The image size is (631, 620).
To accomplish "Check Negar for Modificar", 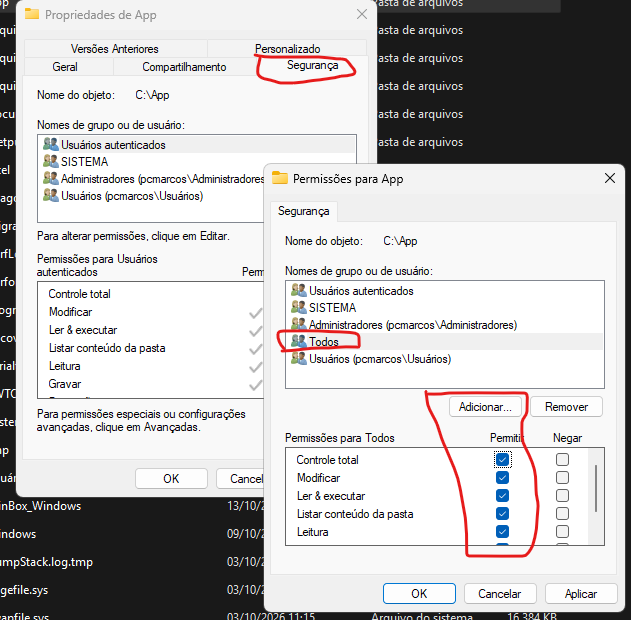I will click(562, 478).
